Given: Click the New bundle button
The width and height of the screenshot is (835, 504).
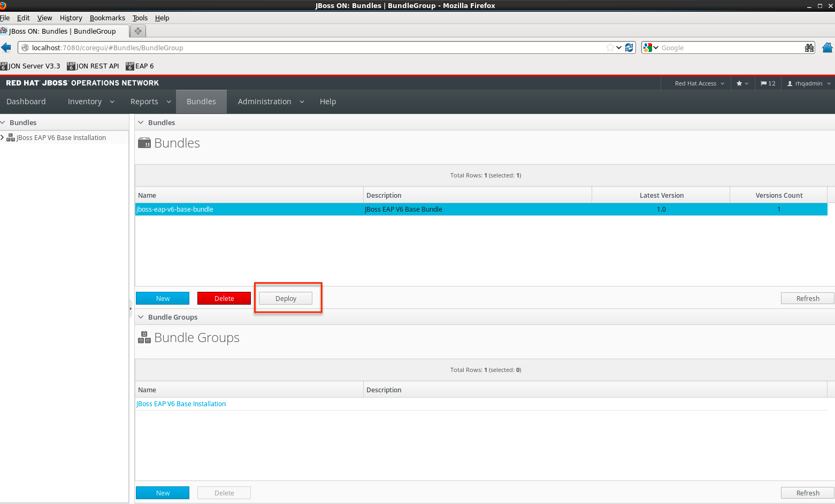Looking at the screenshot, I should [x=163, y=298].
